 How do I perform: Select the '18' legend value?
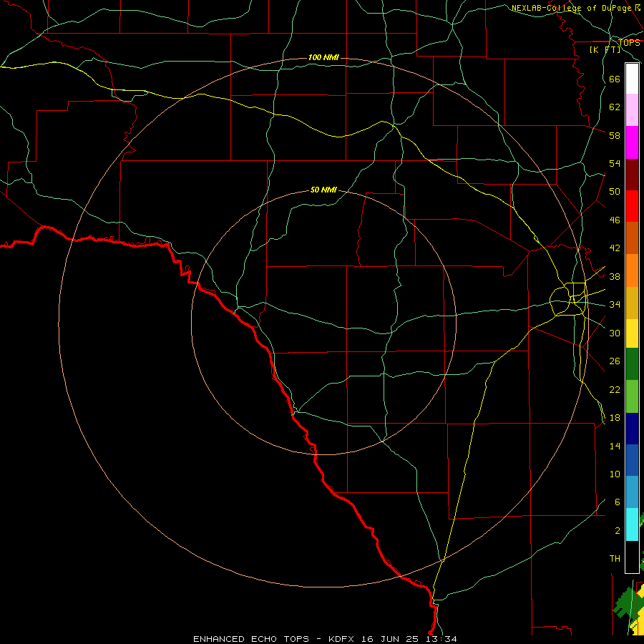pyautogui.click(x=615, y=417)
